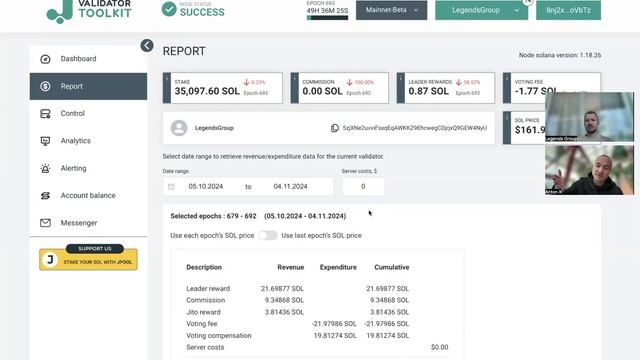Click the Stake 35,097.60 SOL card
The width and height of the screenshot is (640, 360).
coord(222,88)
